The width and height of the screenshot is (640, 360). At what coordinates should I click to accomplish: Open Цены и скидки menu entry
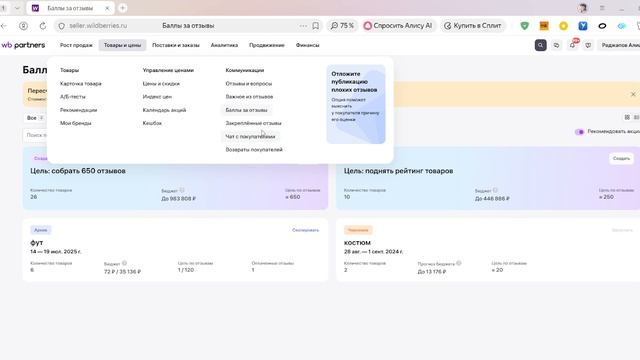161,84
